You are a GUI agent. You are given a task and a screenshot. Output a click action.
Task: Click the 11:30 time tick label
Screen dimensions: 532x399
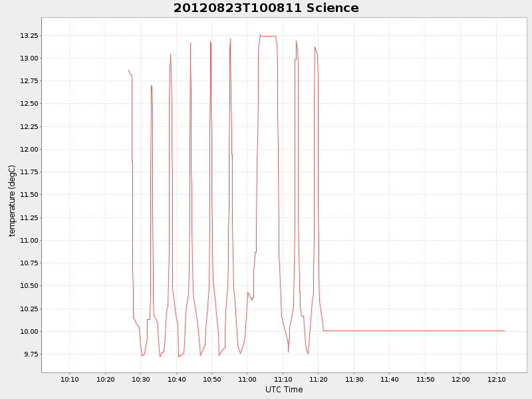point(354,379)
